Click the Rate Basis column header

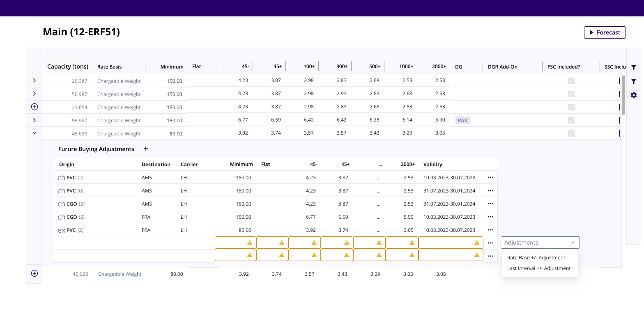coord(109,66)
